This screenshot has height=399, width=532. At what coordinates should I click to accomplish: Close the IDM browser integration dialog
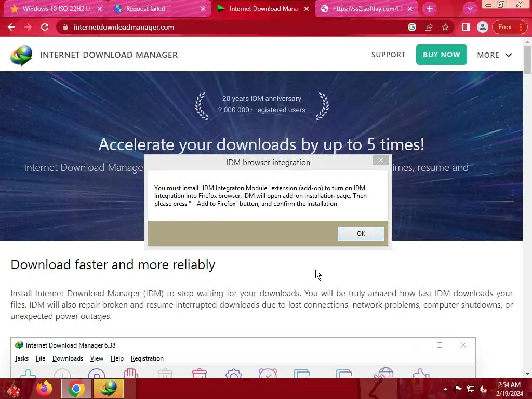coord(381,160)
